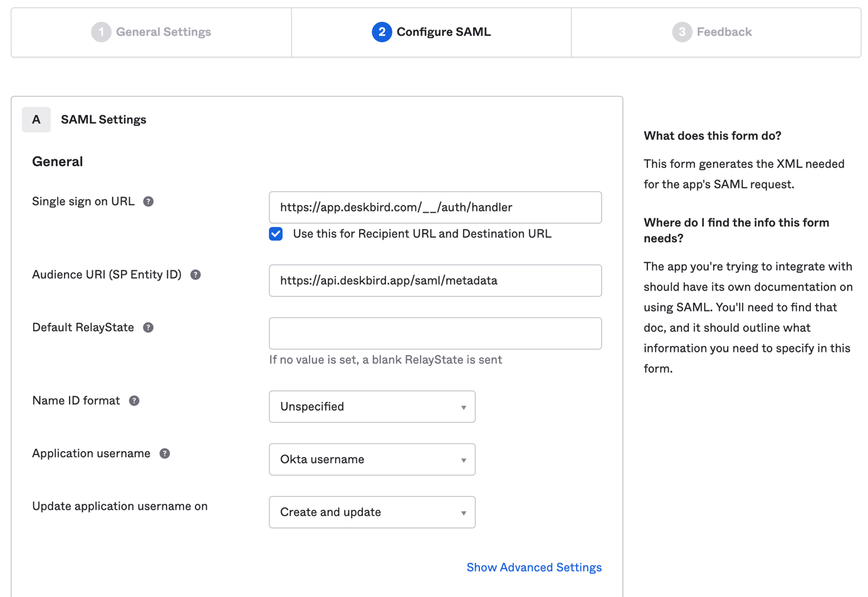Open Default RelayState help tooltip icon
The width and height of the screenshot is (868, 597).
[x=148, y=327]
